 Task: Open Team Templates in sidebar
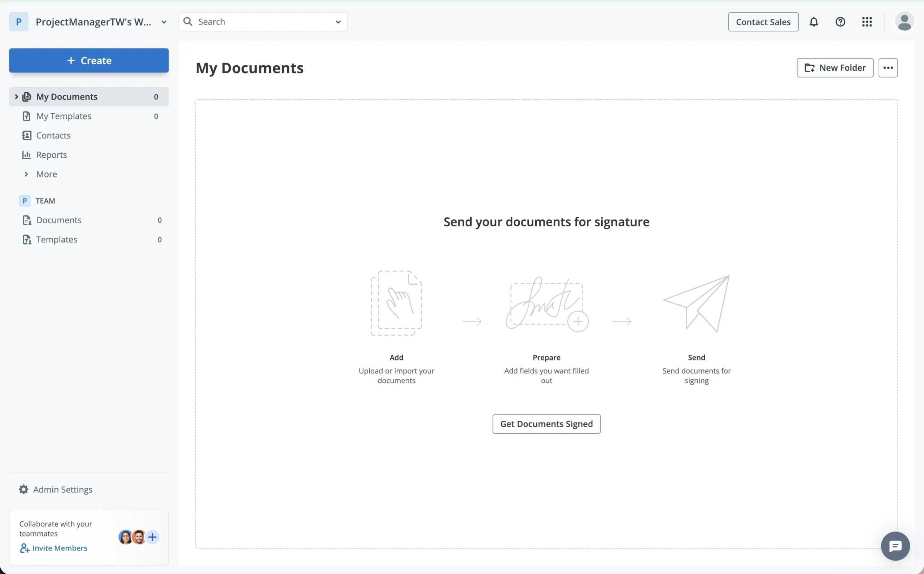pos(57,240)
